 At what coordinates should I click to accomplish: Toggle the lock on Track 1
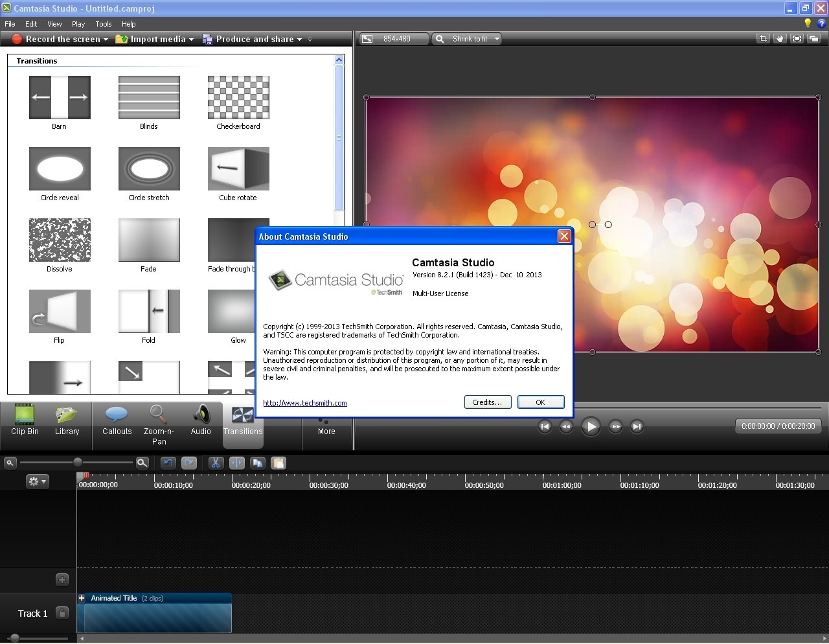point(62,613)
